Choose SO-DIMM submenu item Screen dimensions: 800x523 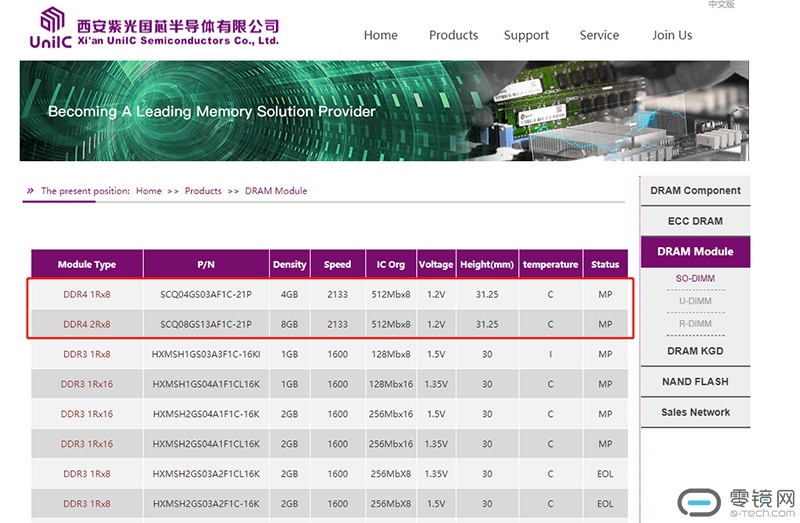click(695, 278)
